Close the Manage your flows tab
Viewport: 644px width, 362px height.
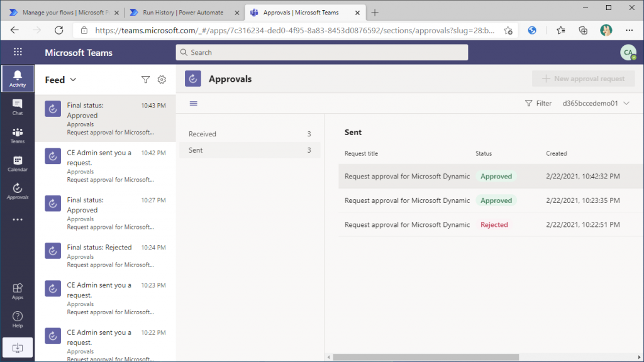click(x=116, y=13)
